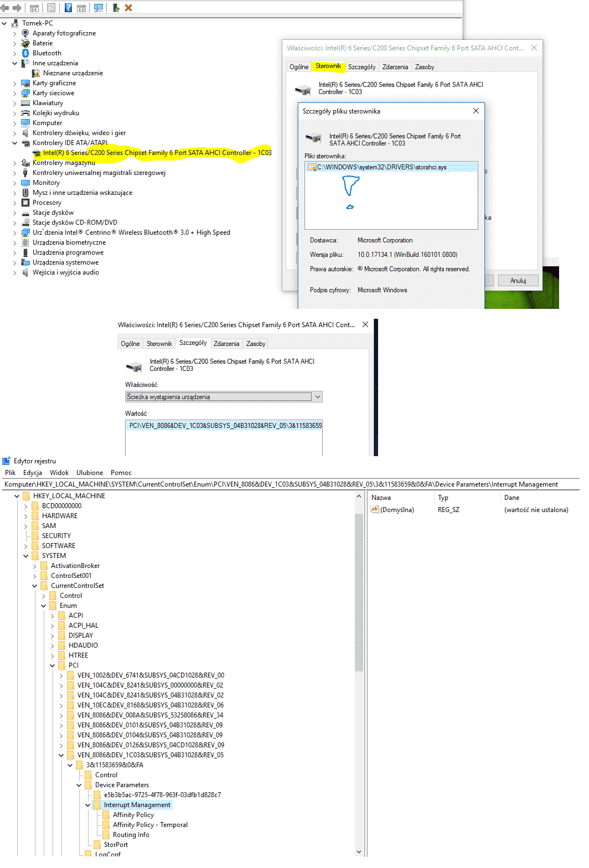The image size is (589, 868).
Task: Select the Aparaty fotograficzne camera icon
Action: coord(25,33)
